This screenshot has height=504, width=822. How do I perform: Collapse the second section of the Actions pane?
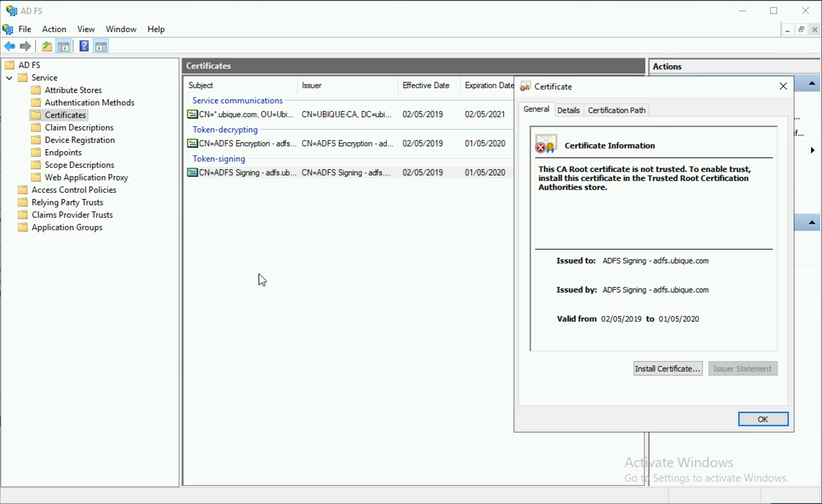812,223
